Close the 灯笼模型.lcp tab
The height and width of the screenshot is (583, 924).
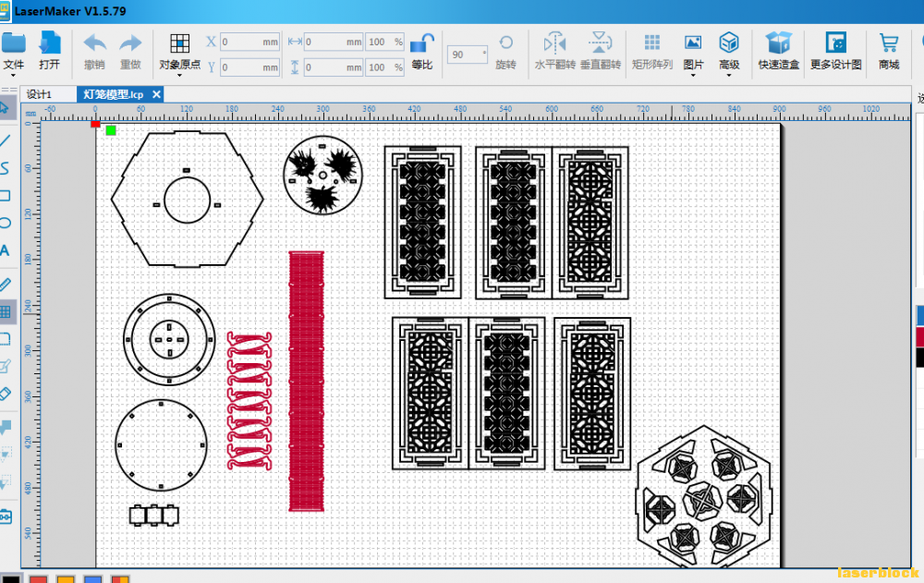(x=156, y=94)
